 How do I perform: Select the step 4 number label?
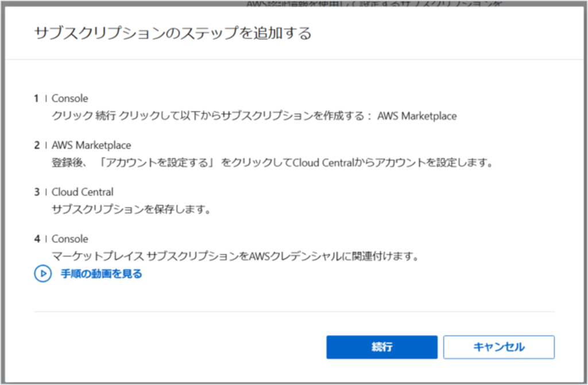[37, 239]
